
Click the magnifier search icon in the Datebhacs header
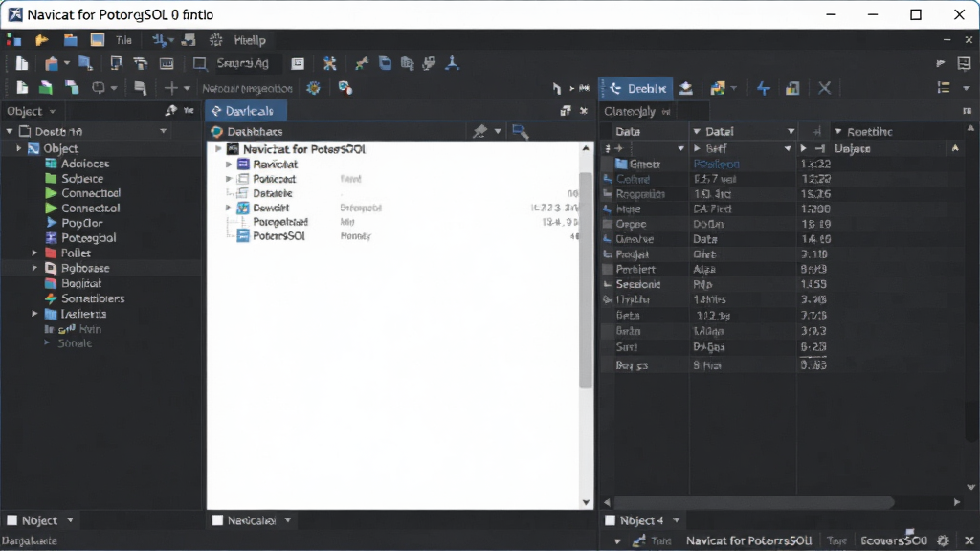click(520, 131)
